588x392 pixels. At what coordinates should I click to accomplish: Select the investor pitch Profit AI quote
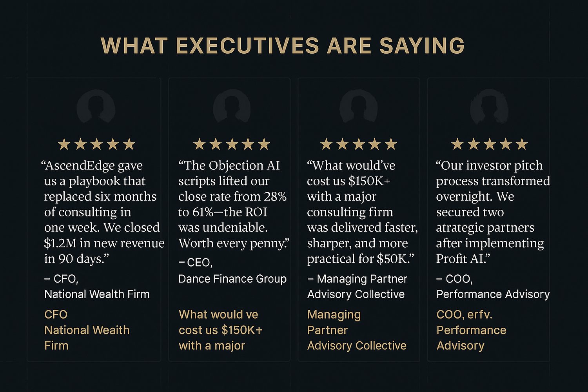pyautogui.click(x=492, y=212)
